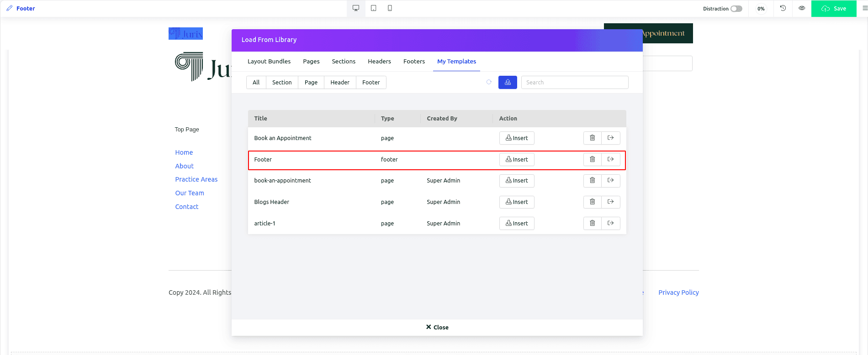The height and width of the screenshot is (355, 868).
Task: Click refresh icon beside the upload button
Action: tap(489, 82)
